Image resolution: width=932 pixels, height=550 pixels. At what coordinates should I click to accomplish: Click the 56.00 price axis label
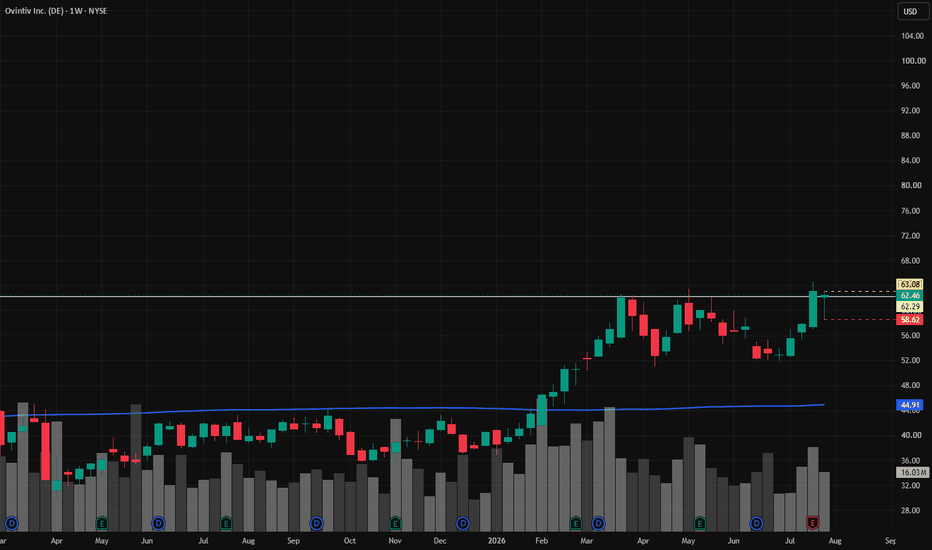(910, 335)
